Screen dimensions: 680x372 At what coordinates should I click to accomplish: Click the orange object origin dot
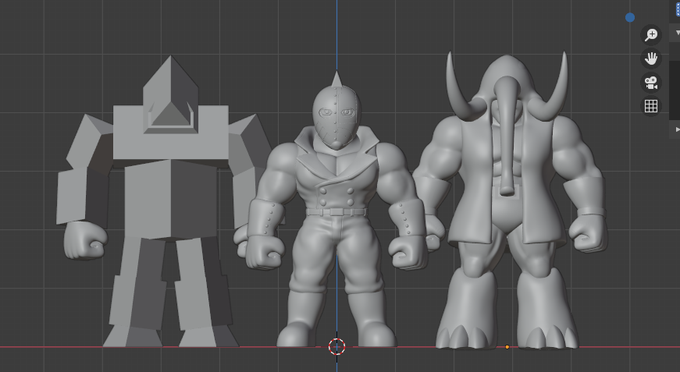(507, 347)
